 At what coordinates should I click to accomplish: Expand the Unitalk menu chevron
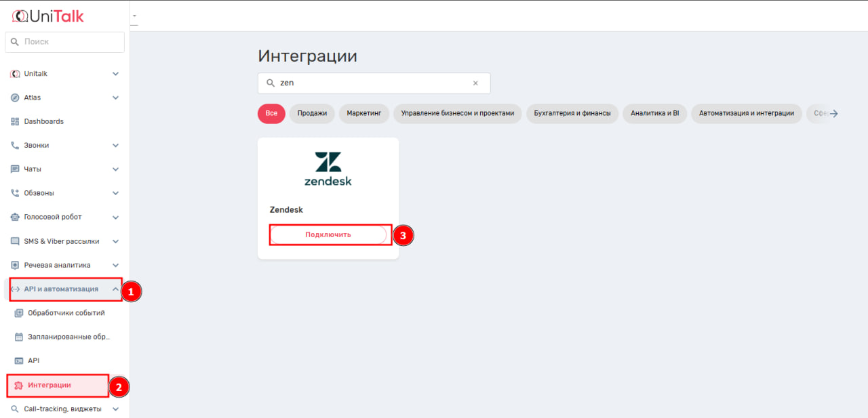pos(115,74)
